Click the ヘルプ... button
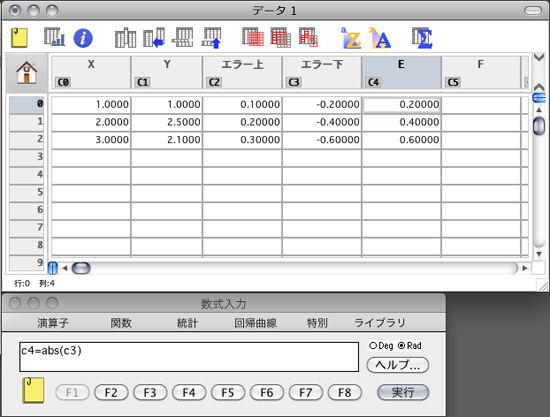550x417 pixels. point(398,365)
